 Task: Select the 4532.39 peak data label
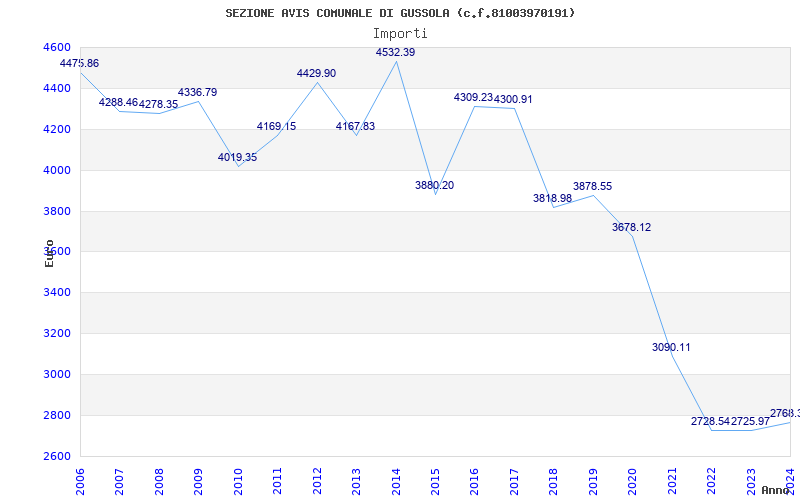coord(395,53)
